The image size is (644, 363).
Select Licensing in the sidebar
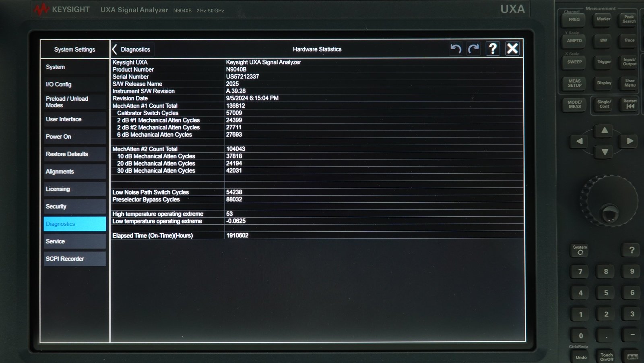(x=74, y=189)
